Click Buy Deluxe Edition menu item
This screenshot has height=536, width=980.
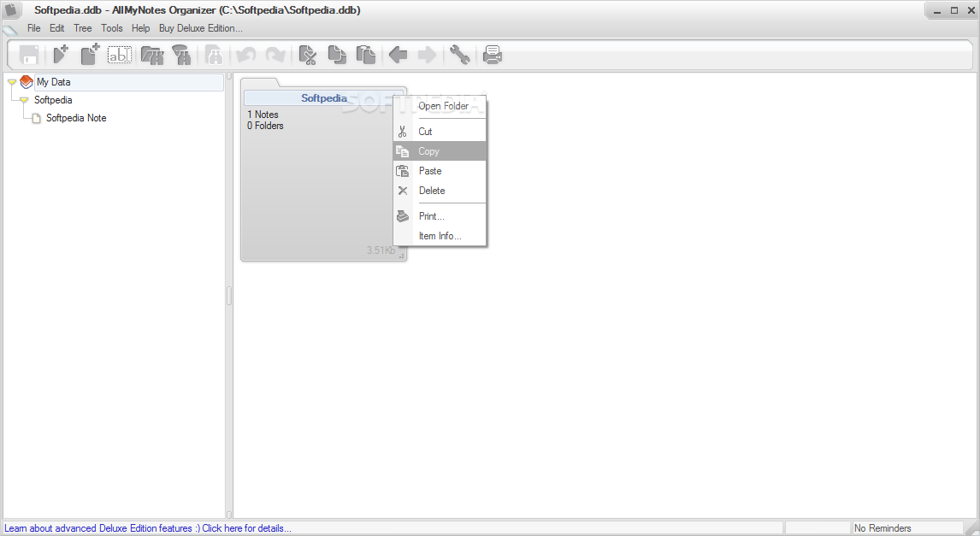pyautogui.click(x=201, y=28)
